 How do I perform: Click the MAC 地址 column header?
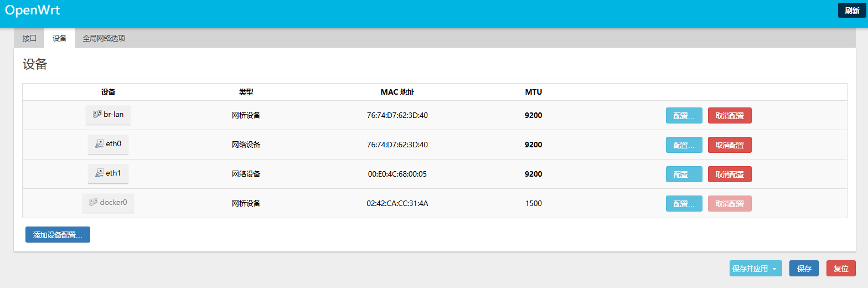pyautogui.click(x=397, y=92)
